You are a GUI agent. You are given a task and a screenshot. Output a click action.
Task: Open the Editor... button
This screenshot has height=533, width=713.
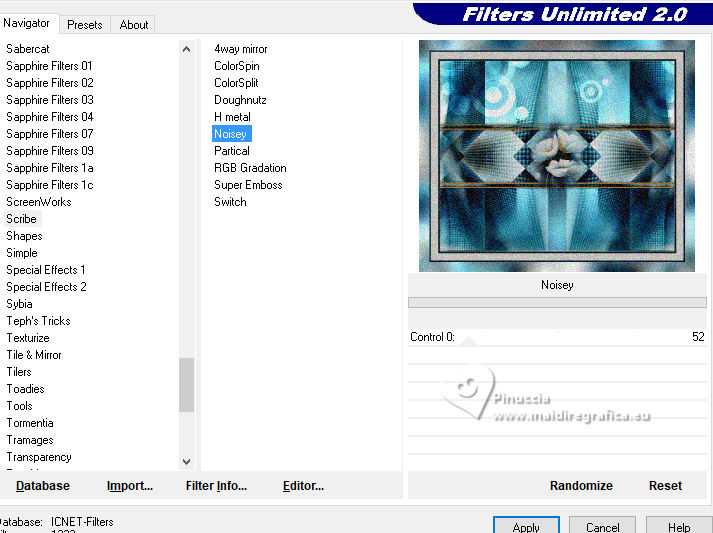pyautogui.click(x=303, y=486)
